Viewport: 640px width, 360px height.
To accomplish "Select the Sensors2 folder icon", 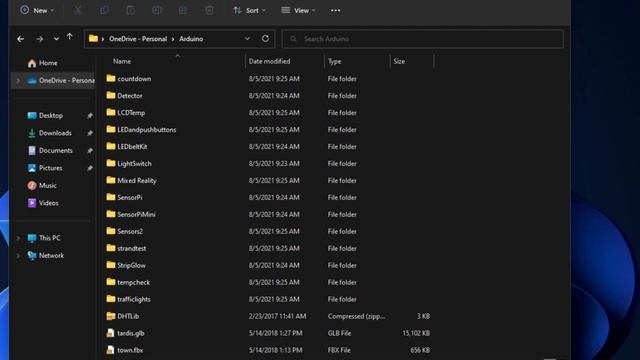I will (x=111, y=231).
